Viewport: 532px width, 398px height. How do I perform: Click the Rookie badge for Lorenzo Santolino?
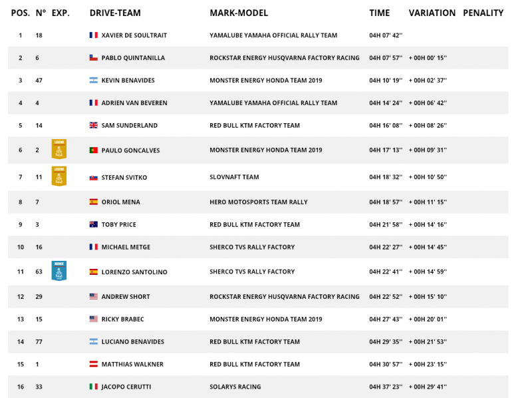(x=59, y=271)
